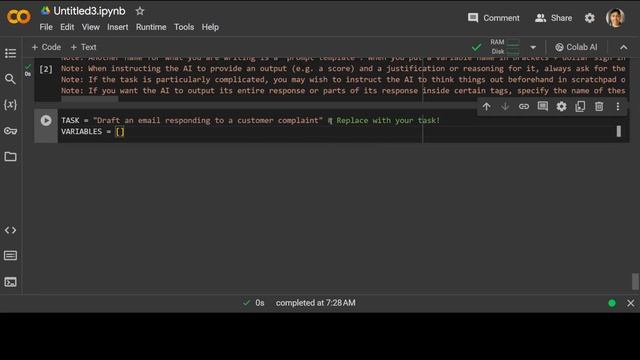Open the Command palette icon
This screenshot has width=640, height=360.
click(x=11, y=256)
